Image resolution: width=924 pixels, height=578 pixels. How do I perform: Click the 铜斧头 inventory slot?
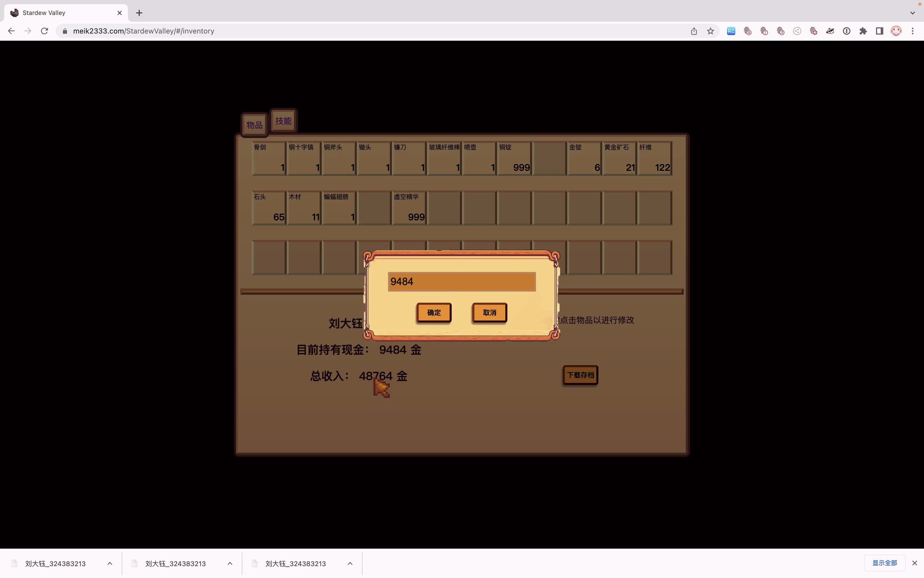pyautogui.click(x=339, y=158)
